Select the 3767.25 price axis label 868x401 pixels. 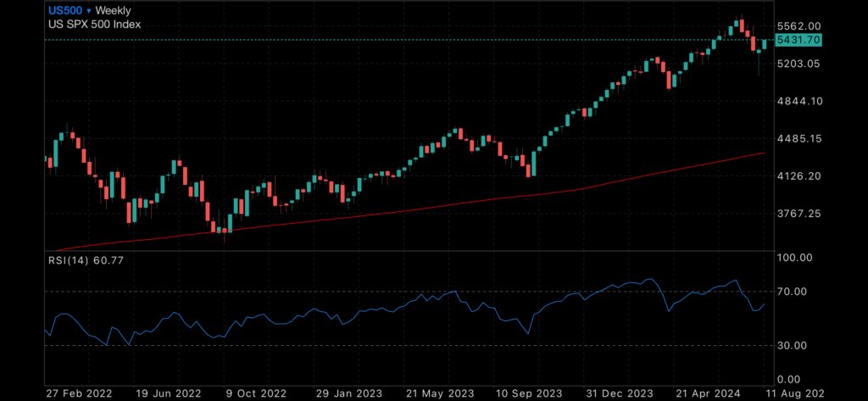click(x=798, y=214)
